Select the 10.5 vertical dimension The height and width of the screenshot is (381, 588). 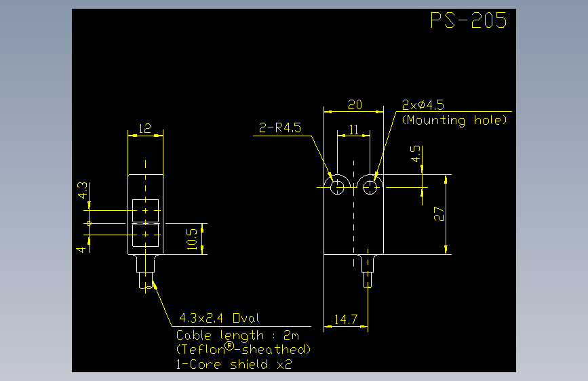tap(192, 239)
